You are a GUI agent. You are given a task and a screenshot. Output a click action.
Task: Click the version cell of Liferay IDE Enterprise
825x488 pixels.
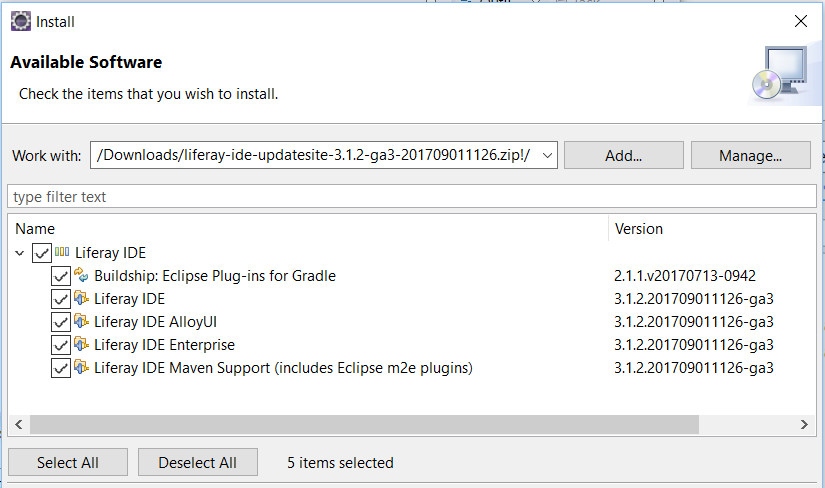pyautogui.click(x=693, y=345)
